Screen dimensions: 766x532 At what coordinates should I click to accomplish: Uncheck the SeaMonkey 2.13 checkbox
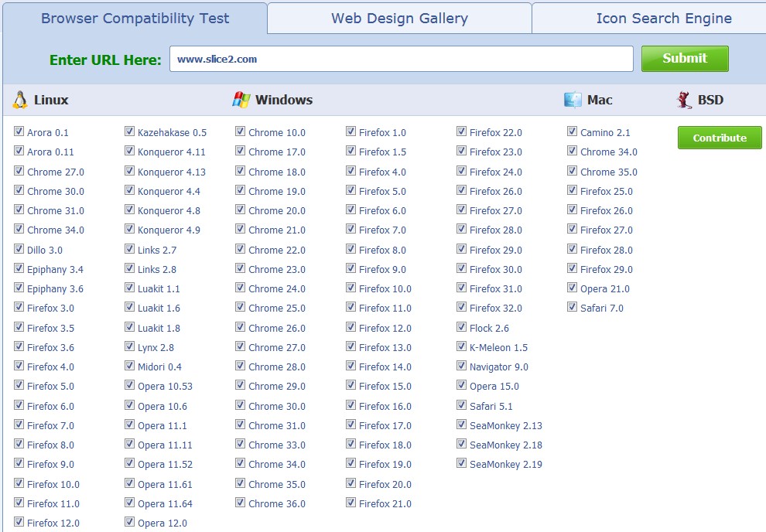(x=462, y=425)
